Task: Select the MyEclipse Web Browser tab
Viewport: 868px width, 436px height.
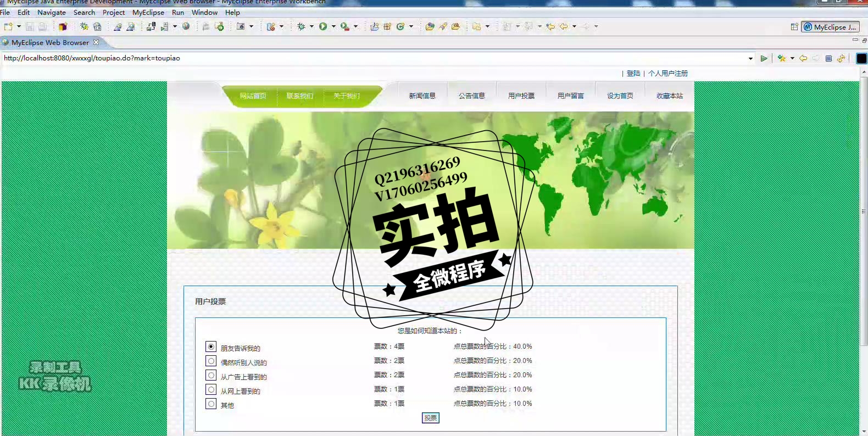Action: pyautogui.click(x=50, y=42)
